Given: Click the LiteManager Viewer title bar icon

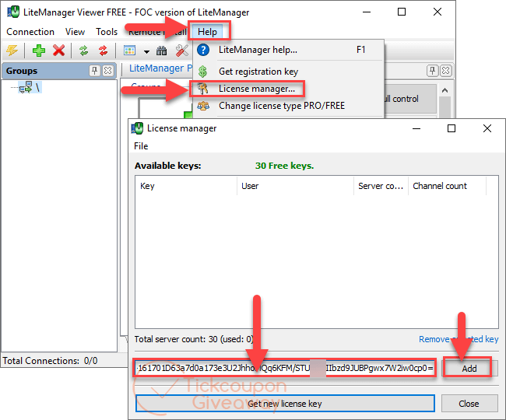Looking at the screenshot, I should tap(13, 12).
